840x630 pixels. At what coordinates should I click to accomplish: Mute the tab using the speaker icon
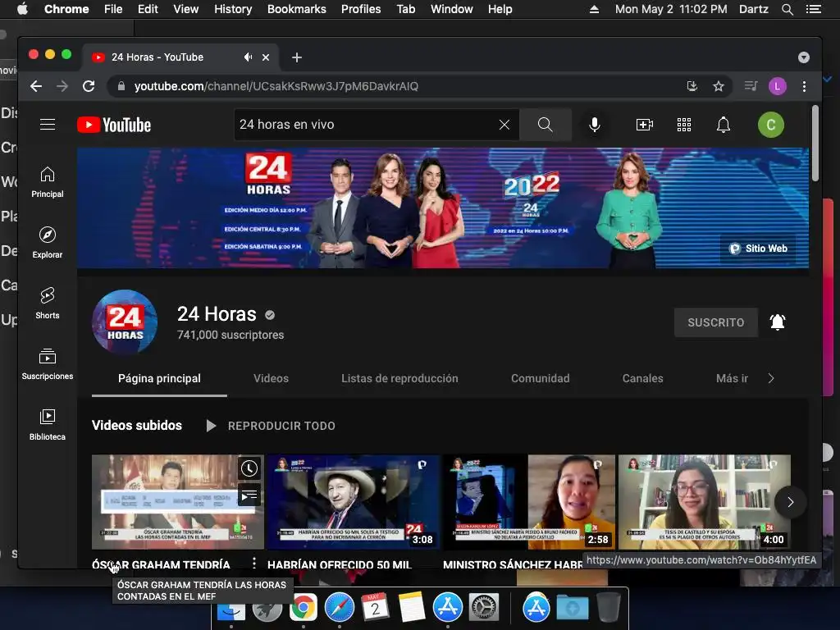(248, 57)
